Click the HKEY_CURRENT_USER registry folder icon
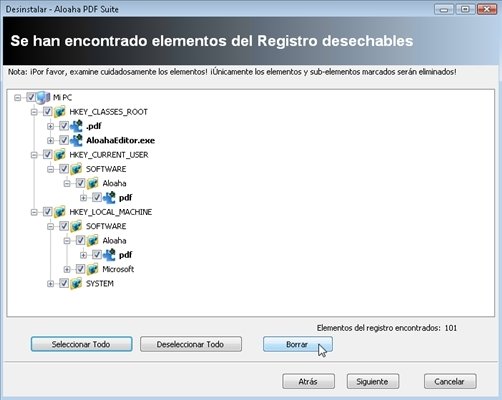The height and width of the screenshot is (400, 502). tap(60, 155)
